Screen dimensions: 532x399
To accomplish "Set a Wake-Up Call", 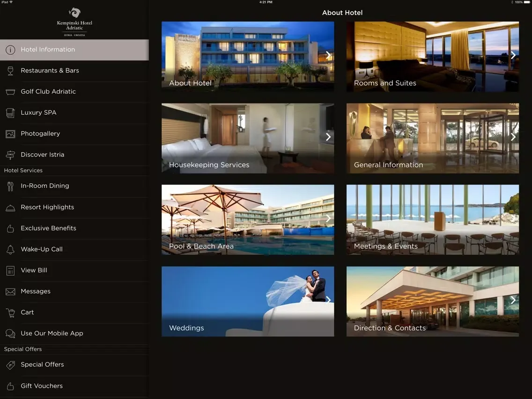I will tap(74, 250).
